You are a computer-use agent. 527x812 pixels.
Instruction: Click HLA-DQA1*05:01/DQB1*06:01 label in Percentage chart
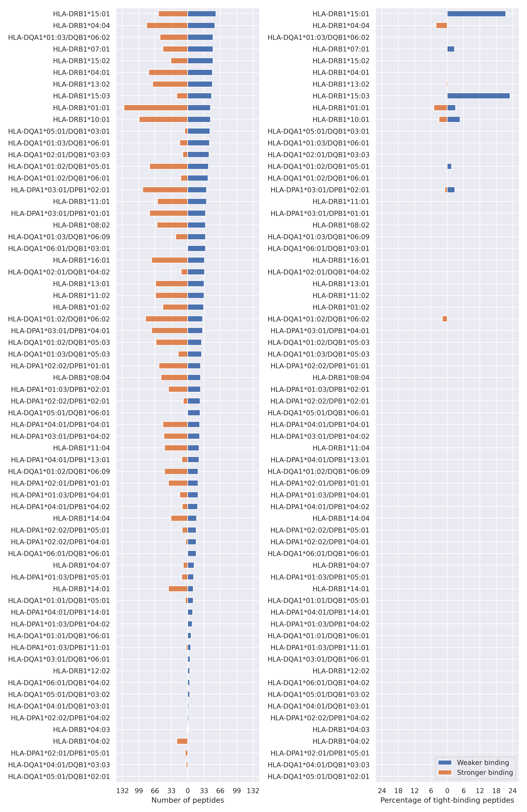tap(318, 413)
